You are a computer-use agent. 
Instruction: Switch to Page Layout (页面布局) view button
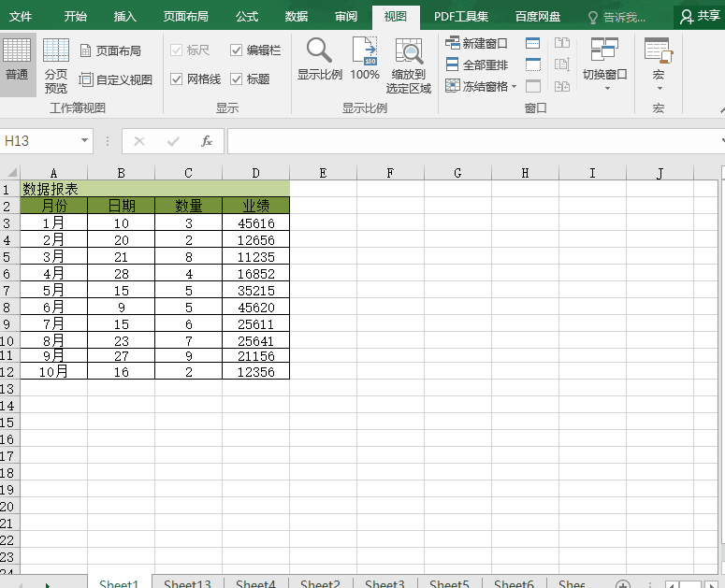110,50
